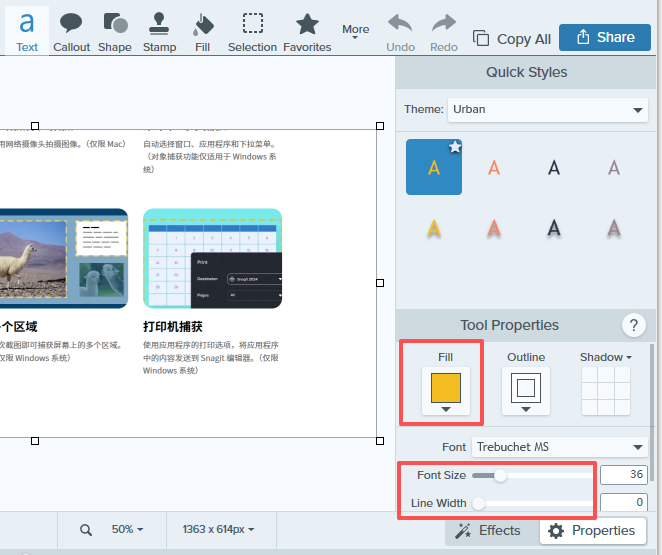Select the Selection tool
662x555 pixels.
click(x=252, y=32)
